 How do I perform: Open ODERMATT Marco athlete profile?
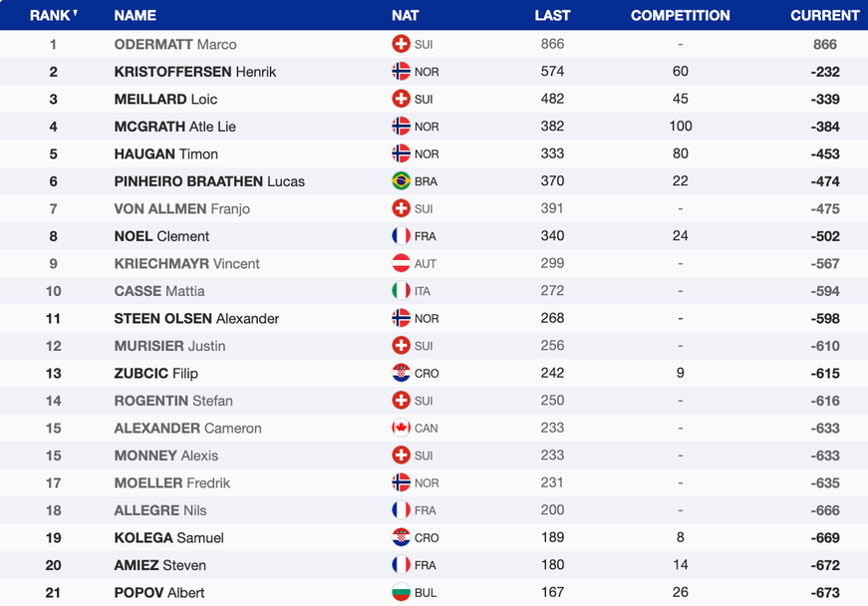pos(175,44)
